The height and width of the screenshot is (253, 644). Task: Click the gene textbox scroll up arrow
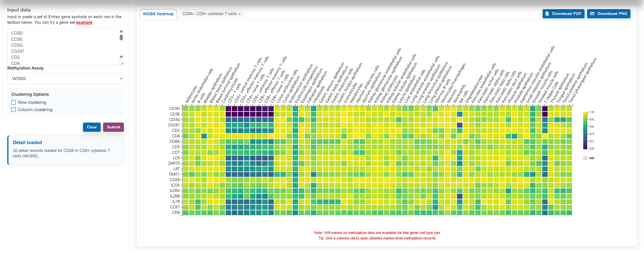(121, 31)
